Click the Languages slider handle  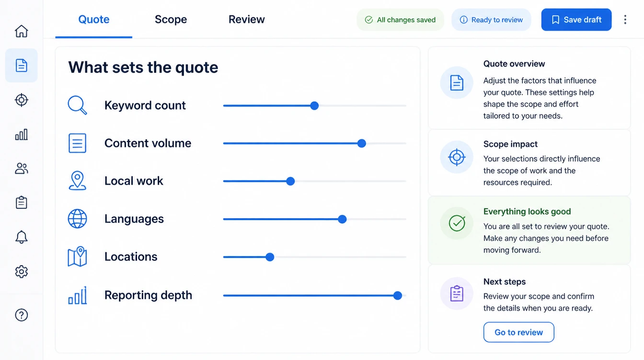342,219
